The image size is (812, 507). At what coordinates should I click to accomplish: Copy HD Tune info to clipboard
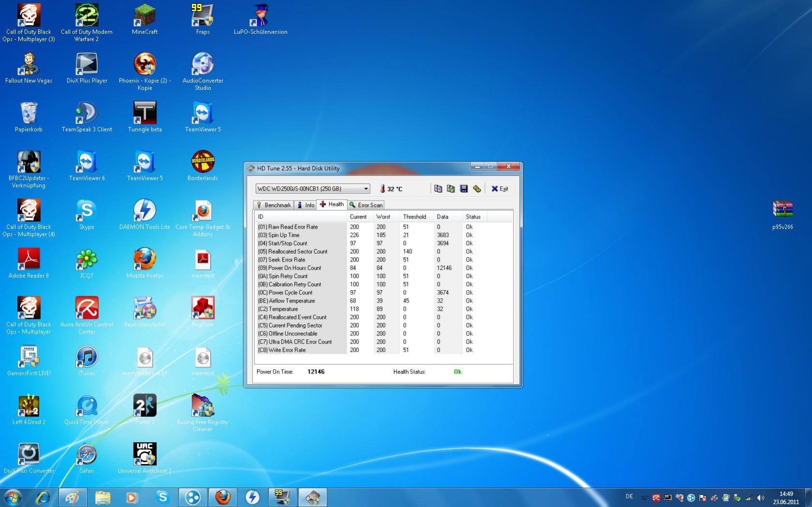438,188
